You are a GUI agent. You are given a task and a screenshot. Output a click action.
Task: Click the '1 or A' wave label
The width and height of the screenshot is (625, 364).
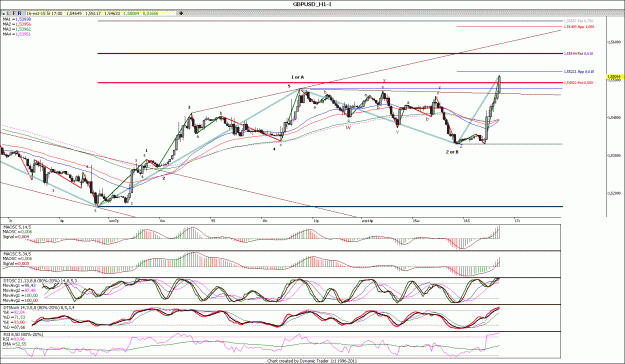click(x=298, y=77)
